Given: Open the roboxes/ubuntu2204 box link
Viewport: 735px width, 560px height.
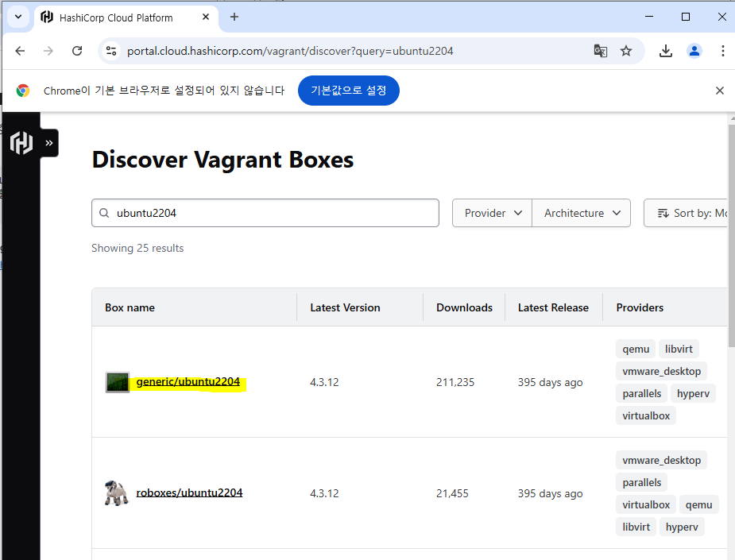Looking at the screenshot, I should (x=189, y=492).
